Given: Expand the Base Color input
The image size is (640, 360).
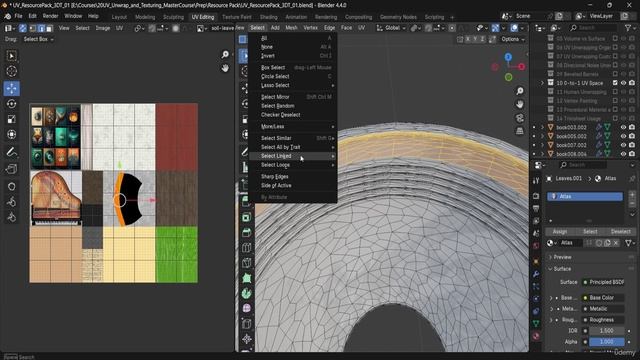Looking at the screenshot, I should click(x=551, y=298).
